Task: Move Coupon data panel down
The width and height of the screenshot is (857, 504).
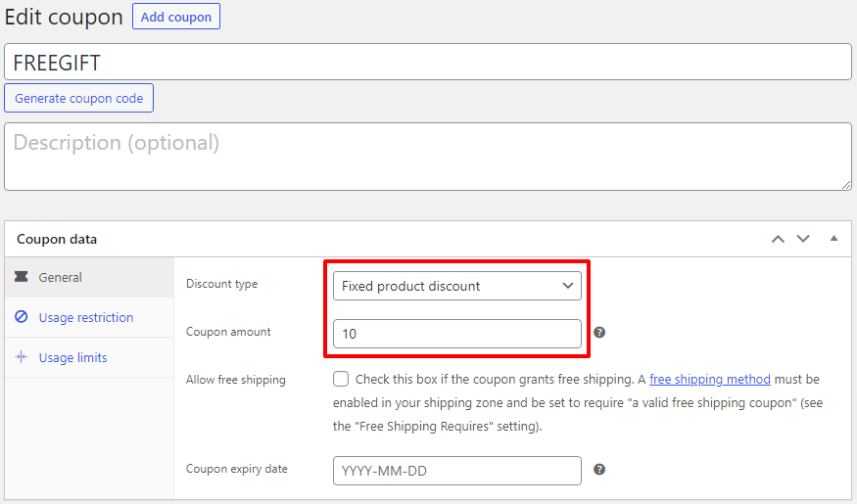Action: [803, 239]
